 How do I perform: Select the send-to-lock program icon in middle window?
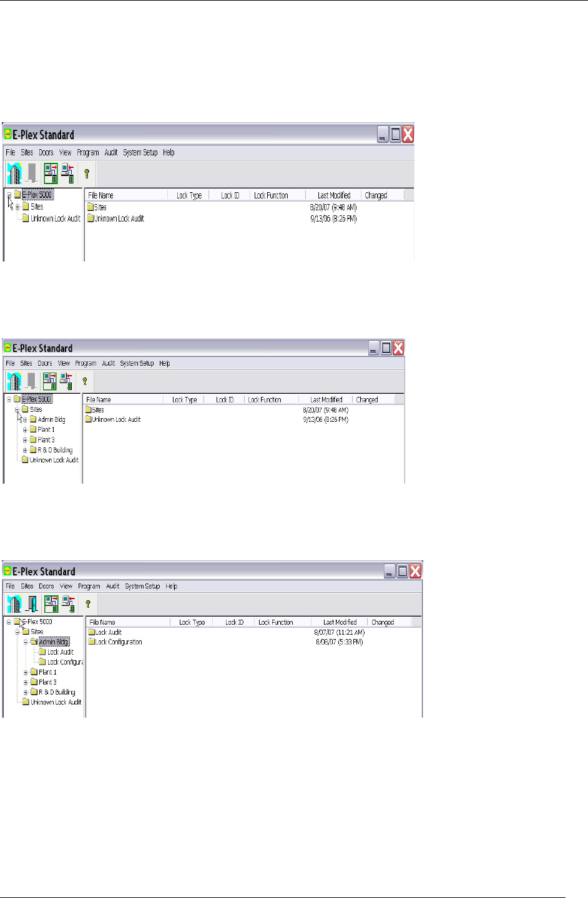tap(49, 381)
